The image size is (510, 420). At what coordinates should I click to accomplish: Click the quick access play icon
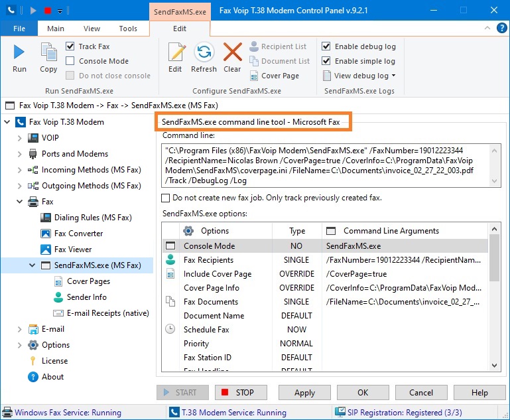click(33, 11)
